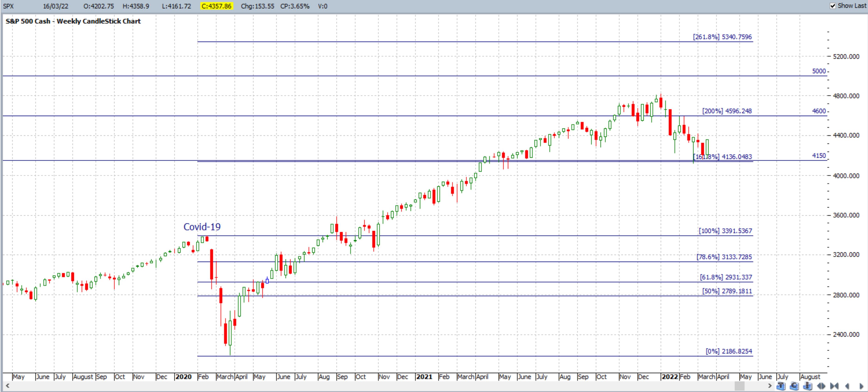Image resolution: width=868 pixels, height=392 pixels.
Task: Click the date 16/03/22 in header
Action: (56, 6)
